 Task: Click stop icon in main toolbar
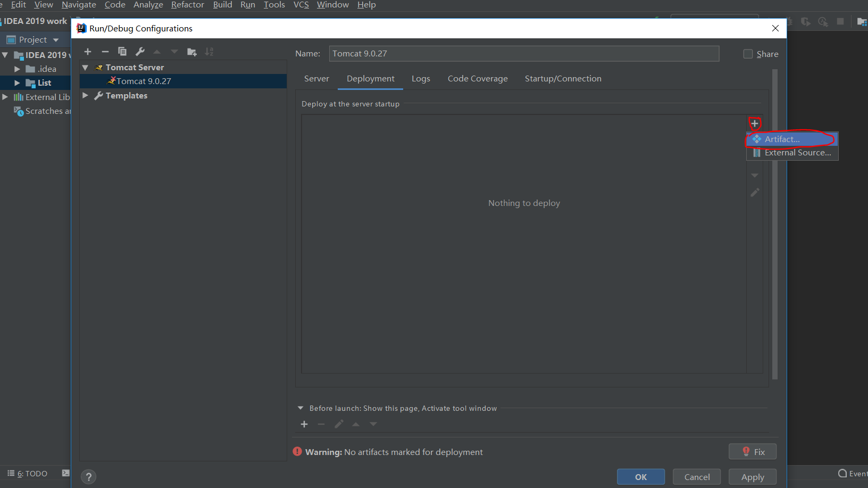tap(840, 21)
